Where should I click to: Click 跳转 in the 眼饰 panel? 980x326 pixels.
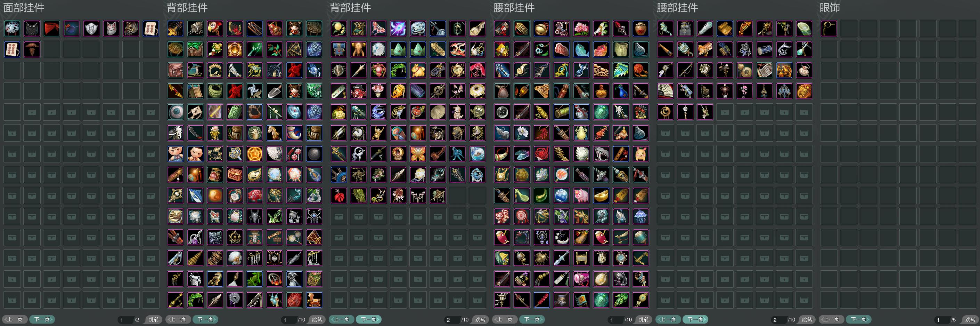[x=971, y=319]
